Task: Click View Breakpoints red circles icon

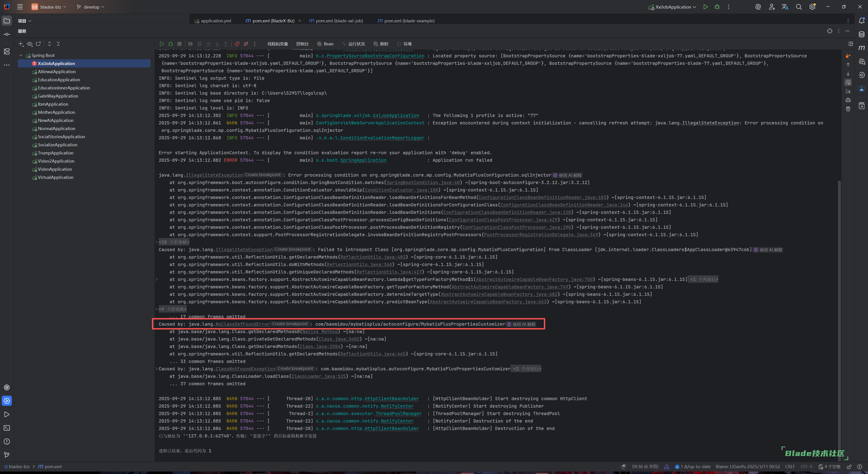Action: click(237, 44)
